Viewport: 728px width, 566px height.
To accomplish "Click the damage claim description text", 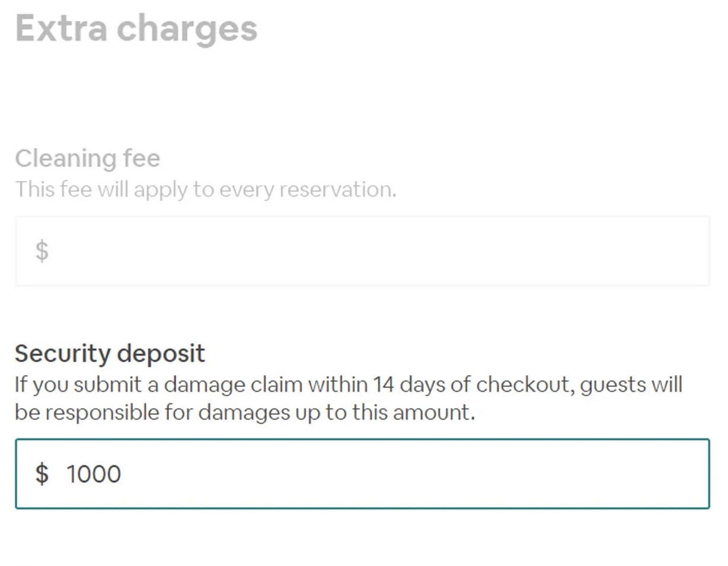I will pyautogui.click(x=347, y=384).
